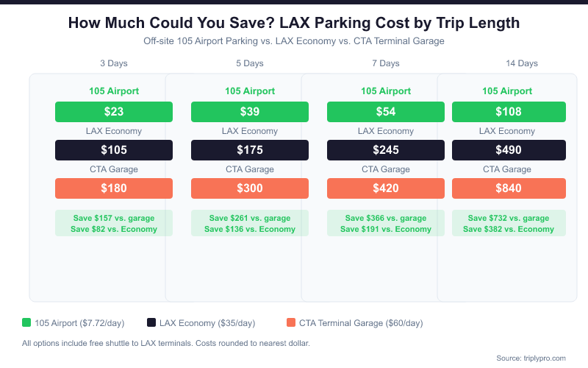The width and height of the screenshot is (588, 368).
Task: Click the Save $157 vs. garage box
Action: (114, 223)
